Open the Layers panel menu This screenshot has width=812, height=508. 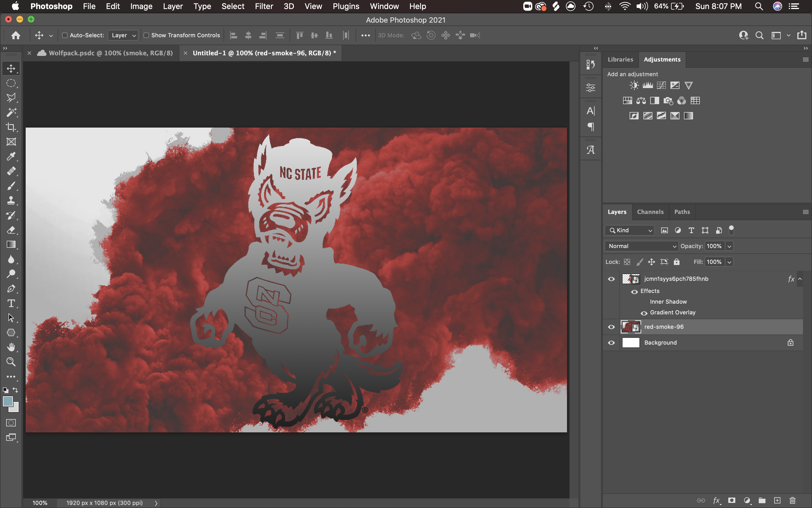point(805,212)
